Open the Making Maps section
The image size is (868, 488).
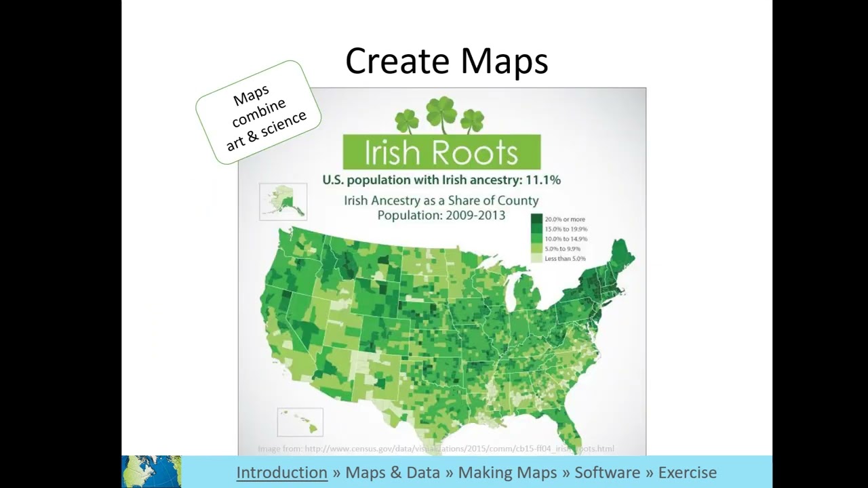[507, 472]
